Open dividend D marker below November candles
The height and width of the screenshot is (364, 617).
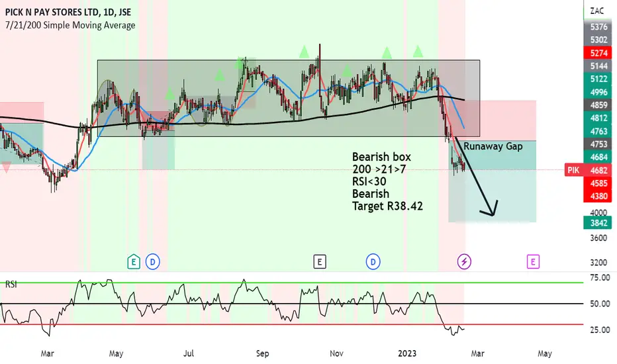[373, 261]
